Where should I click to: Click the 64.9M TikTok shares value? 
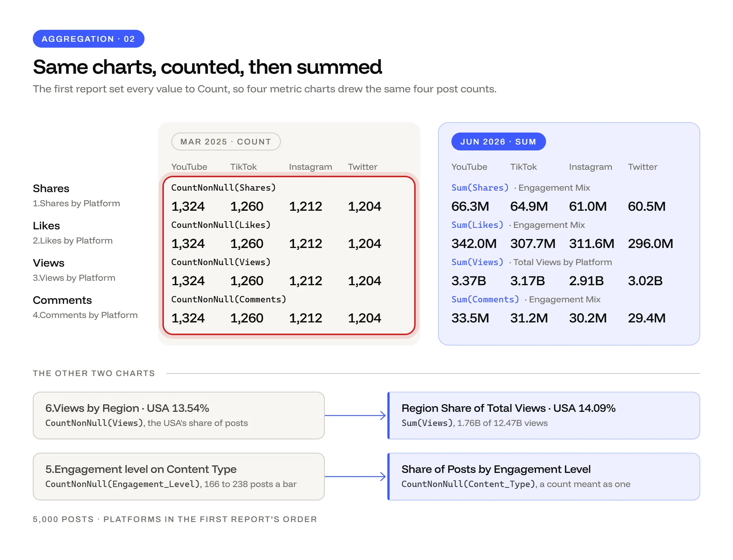pos(529,206)
